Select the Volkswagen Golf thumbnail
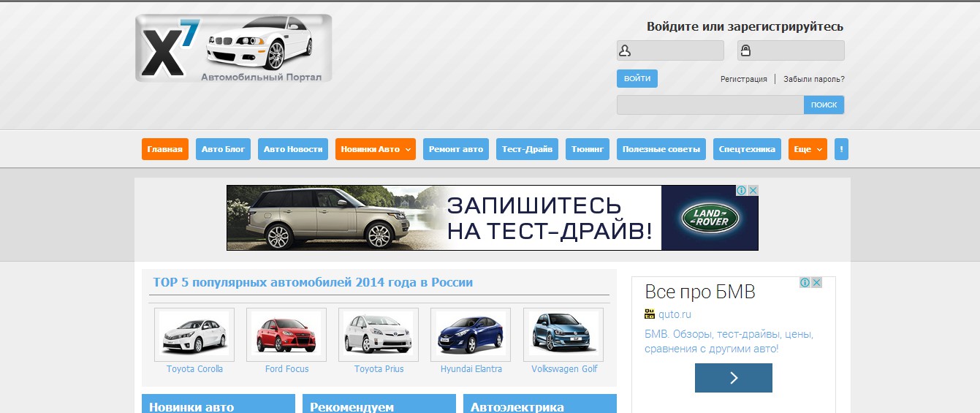The height and width of the screenshot is (413, 980). (563, 334)
